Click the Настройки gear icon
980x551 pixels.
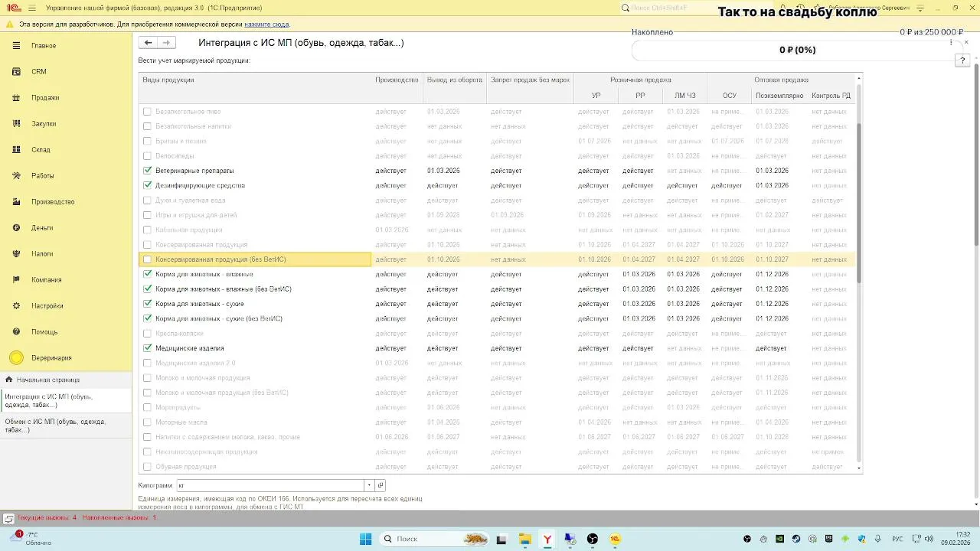point(16,306)
